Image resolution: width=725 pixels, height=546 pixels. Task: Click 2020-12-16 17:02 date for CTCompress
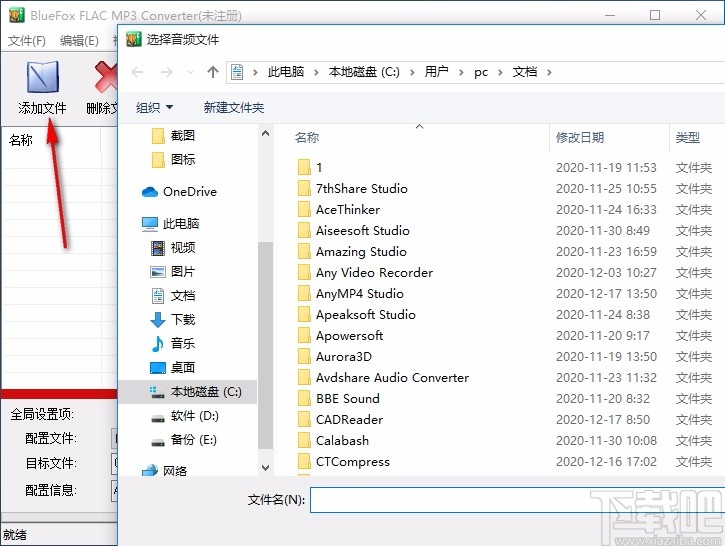click(606, 462)
